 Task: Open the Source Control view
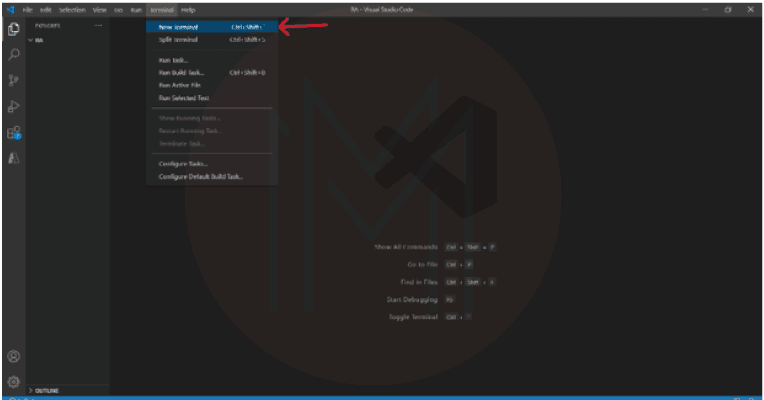14,80
